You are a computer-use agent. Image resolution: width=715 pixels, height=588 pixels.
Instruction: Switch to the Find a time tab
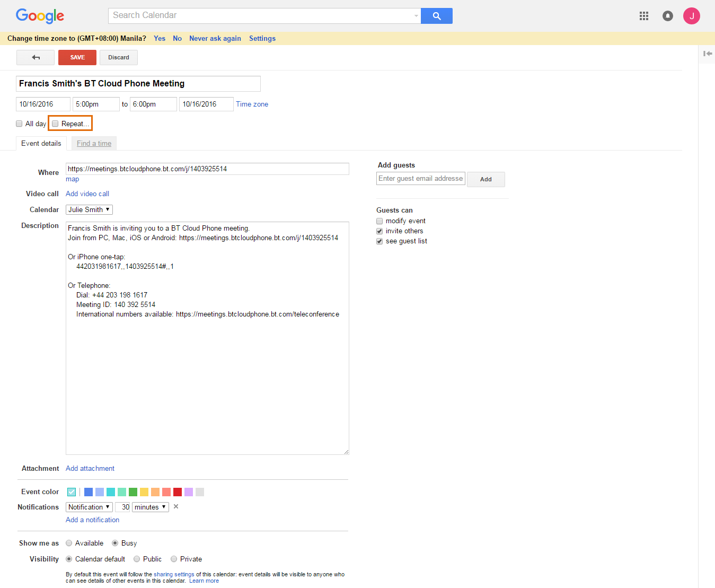[x=94, y=143]
